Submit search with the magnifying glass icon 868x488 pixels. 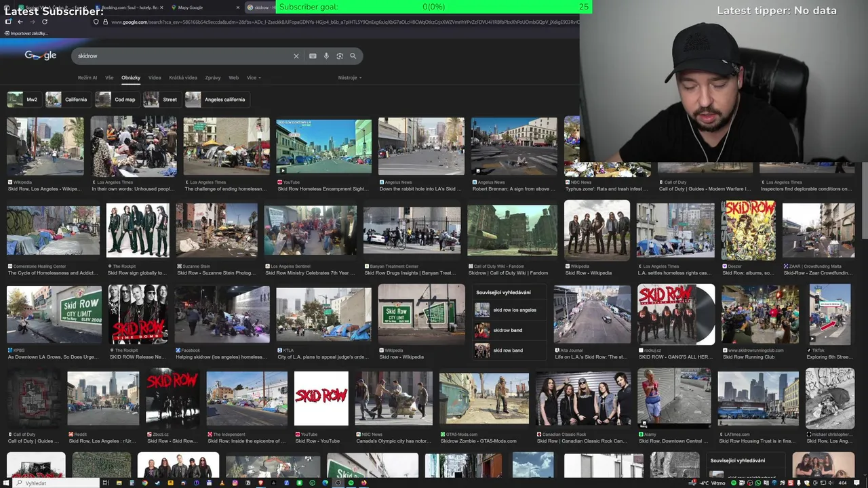pyautogui.click(x=353, y=56)
